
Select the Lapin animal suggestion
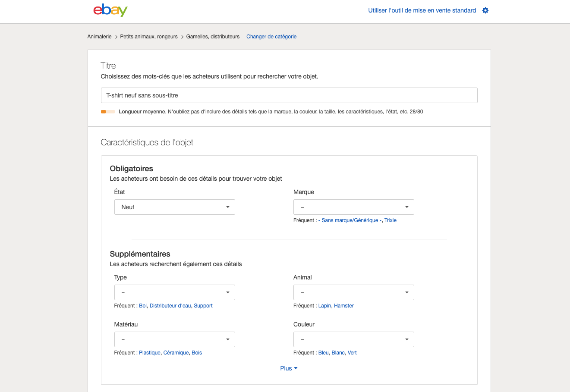pos(324,306)
